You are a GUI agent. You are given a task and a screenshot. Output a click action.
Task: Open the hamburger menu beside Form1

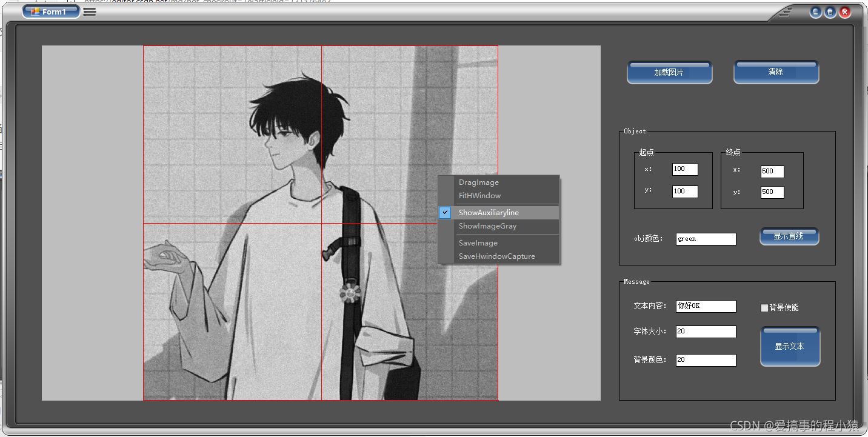(x=90, y=12)
